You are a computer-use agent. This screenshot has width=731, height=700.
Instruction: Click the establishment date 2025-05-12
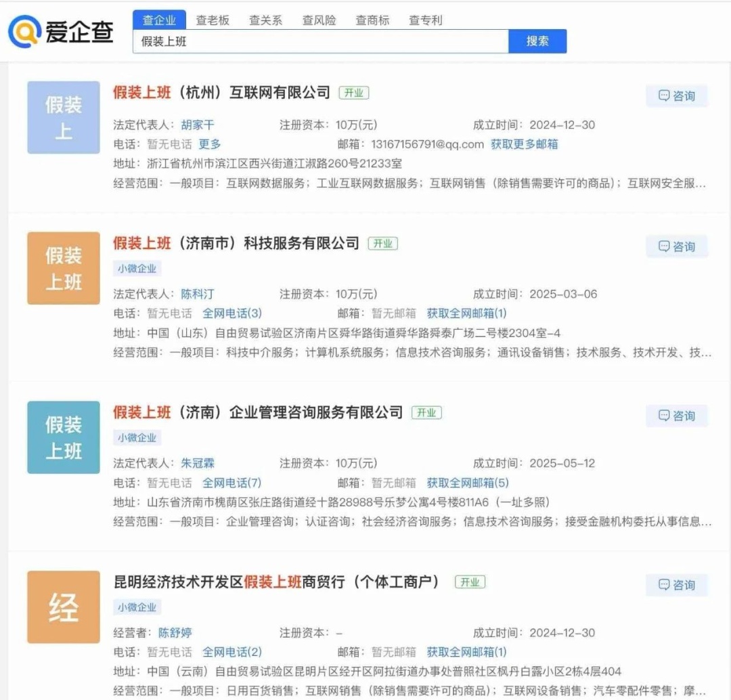pyautogui.click(x=562, y=464)
